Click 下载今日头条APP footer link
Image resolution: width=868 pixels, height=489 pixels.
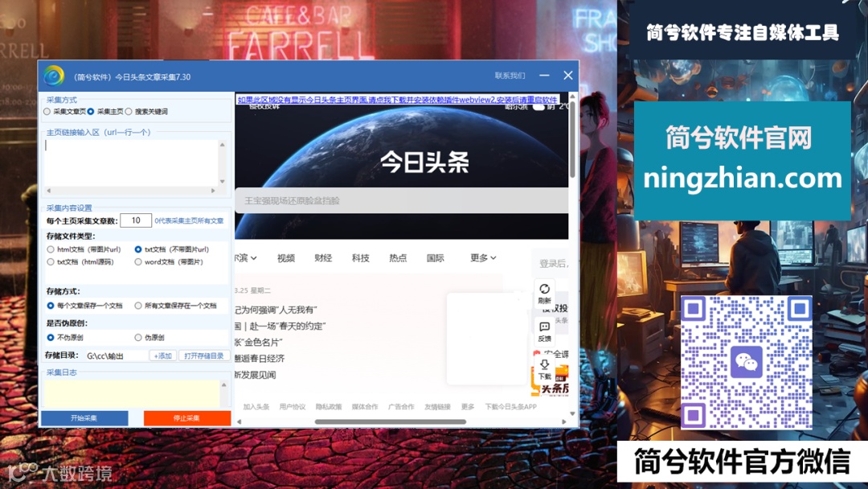click(x=511, y=406)
